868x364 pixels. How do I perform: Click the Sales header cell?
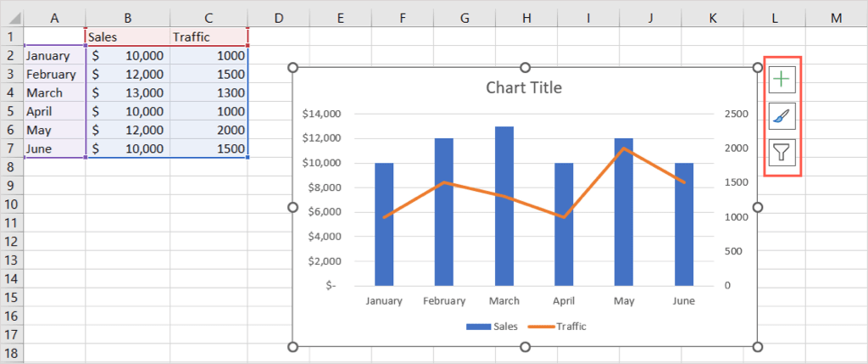127,36
